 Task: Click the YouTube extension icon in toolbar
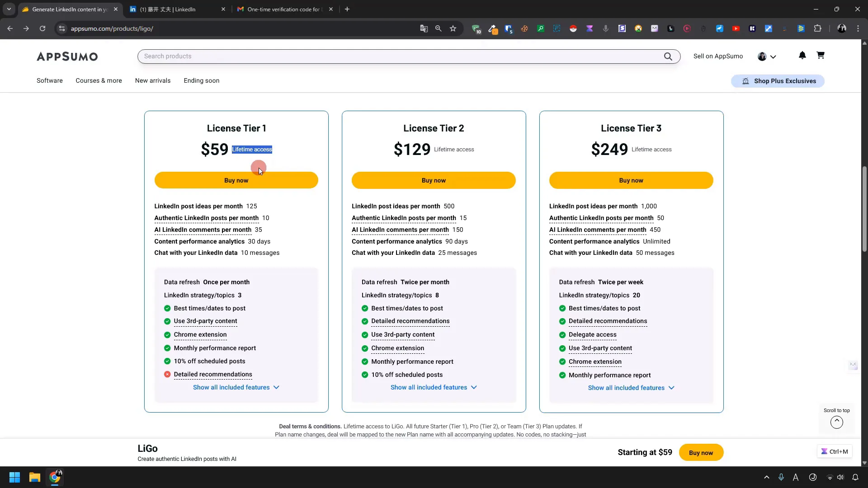point(736,28)
